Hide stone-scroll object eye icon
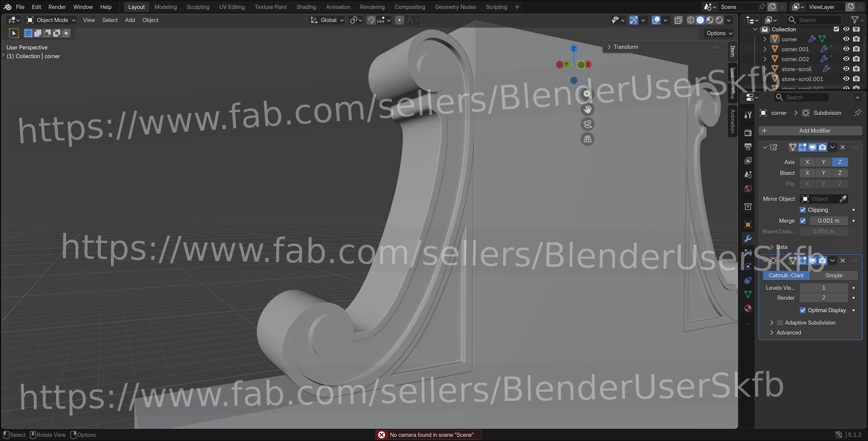The height and width of the screenshot is (441, 868). pyautogui.click(x=846, y=69)
